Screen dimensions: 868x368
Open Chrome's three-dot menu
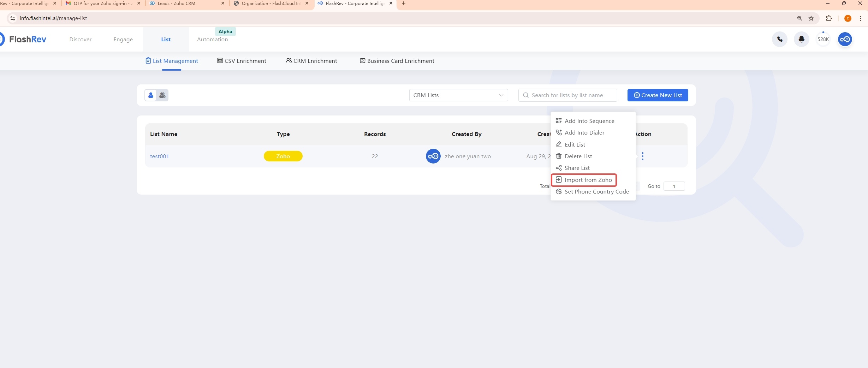click(x=860, y=18)
